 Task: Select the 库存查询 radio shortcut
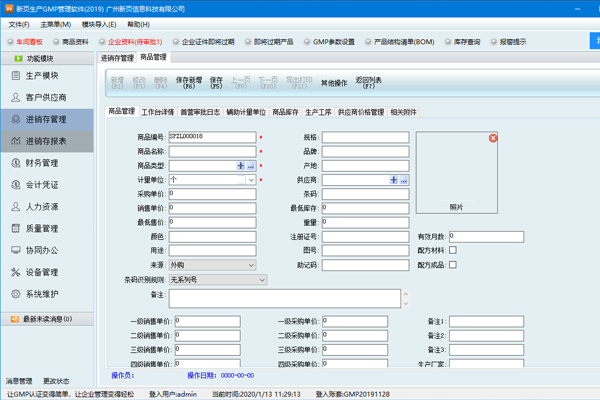pos(448,42)
